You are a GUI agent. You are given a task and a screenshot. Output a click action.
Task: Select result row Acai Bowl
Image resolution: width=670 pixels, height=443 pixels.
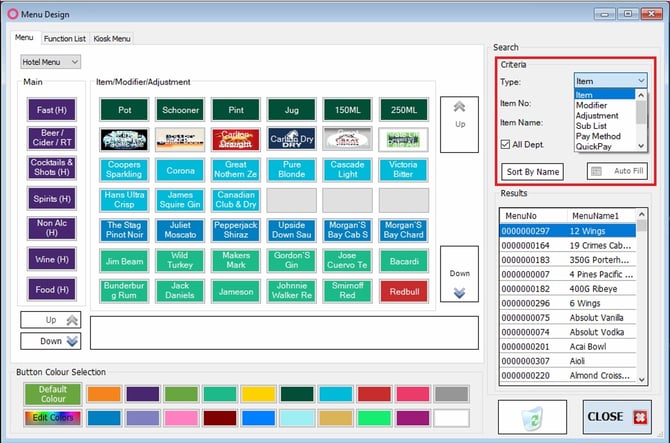(x=567, y=346)
